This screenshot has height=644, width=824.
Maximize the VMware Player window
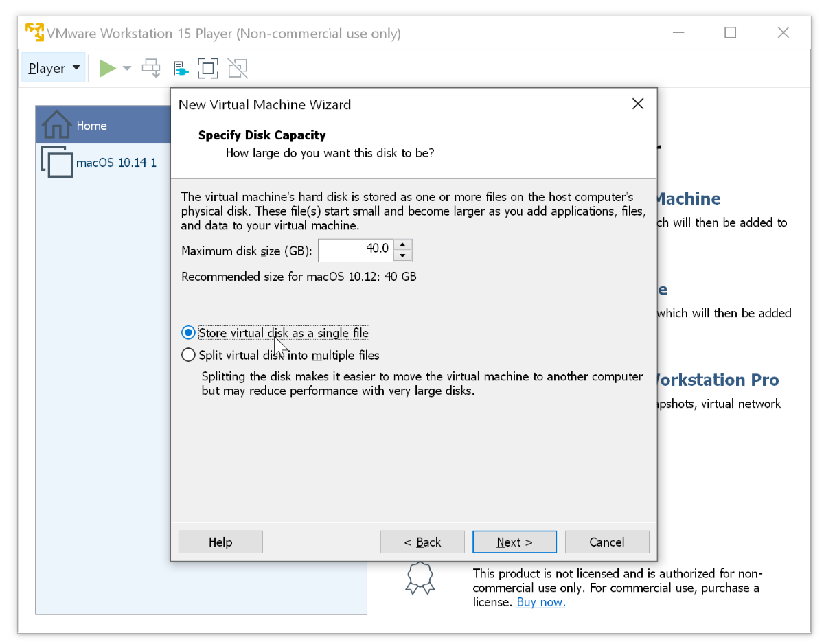(x=731, y=32)
